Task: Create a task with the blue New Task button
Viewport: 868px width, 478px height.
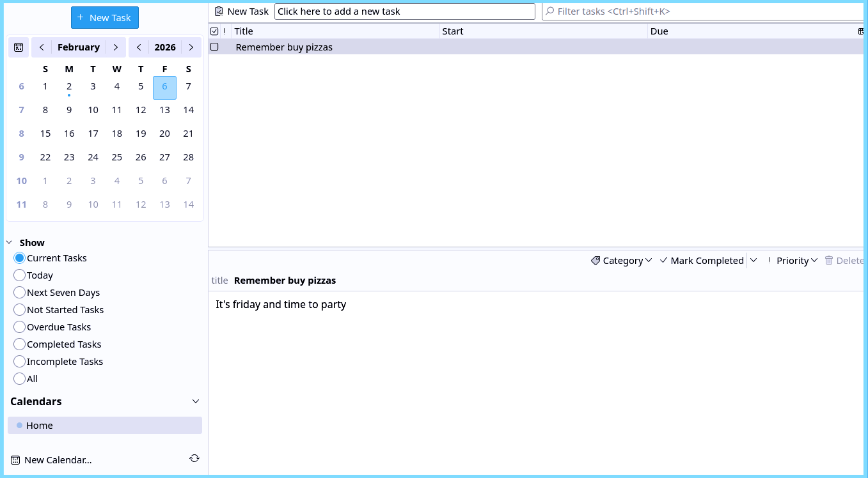Action: 104,17
